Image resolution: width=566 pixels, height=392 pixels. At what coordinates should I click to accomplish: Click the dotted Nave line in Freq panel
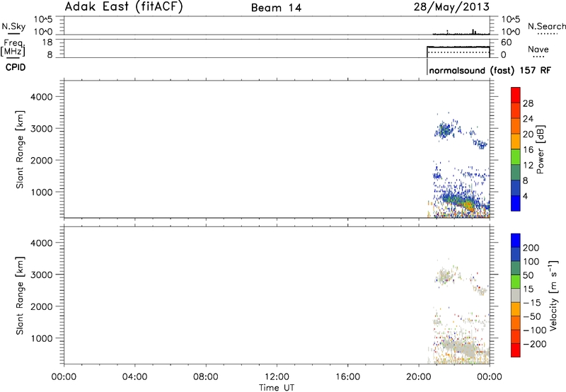point(458,52)
